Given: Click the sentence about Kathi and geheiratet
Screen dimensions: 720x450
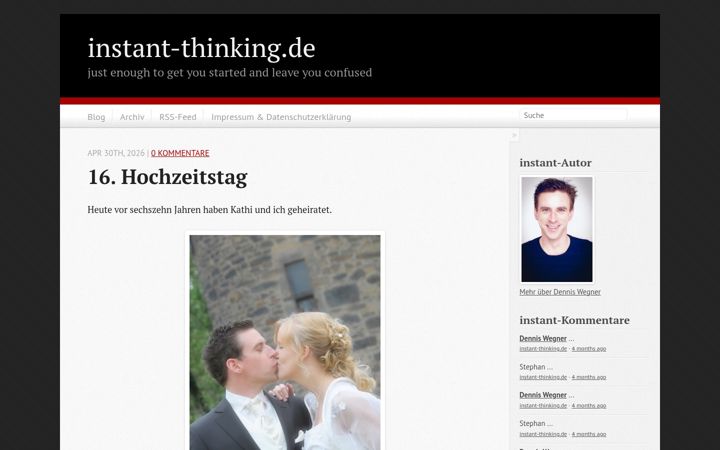Looking at the screenshot, I should 209,210.
